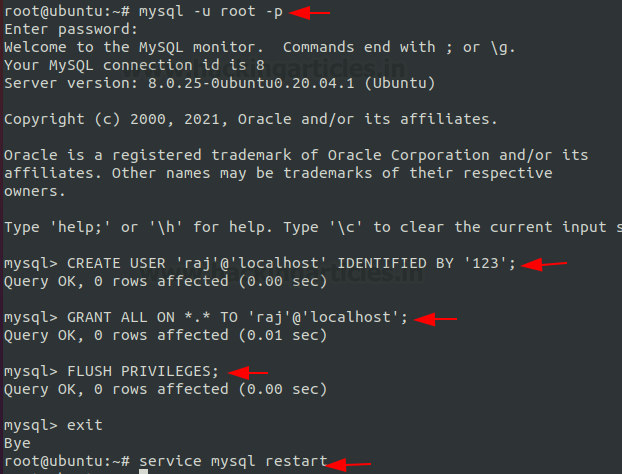Click the red arrow after CREATE USER statement

click(544, 264)
